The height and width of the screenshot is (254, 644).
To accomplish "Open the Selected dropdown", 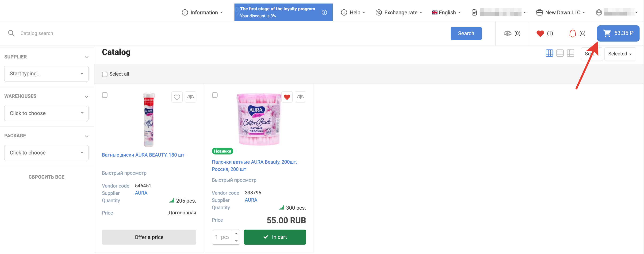I will pyautogui.click(x=620, y=54).
